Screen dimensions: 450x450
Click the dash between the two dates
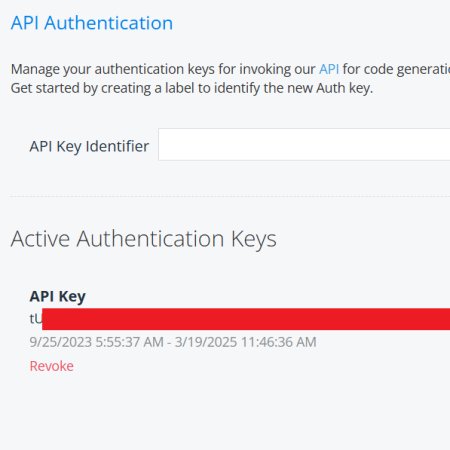coord(169,343)
